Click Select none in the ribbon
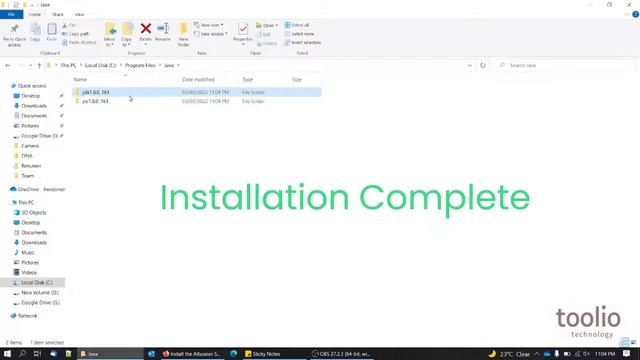This screenshot has width=640, height=360. click(x=299, y=34)
